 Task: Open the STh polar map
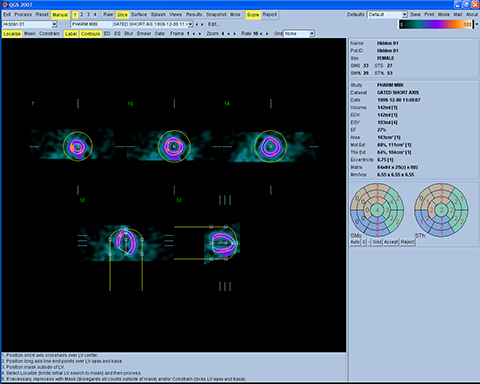point(441,210)
